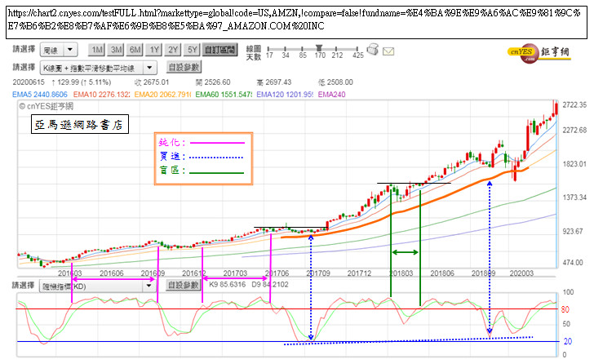The height and width of the screenshot is (364, 594).
Task: Click the KD 20 level label
Action: click(568, 341)
